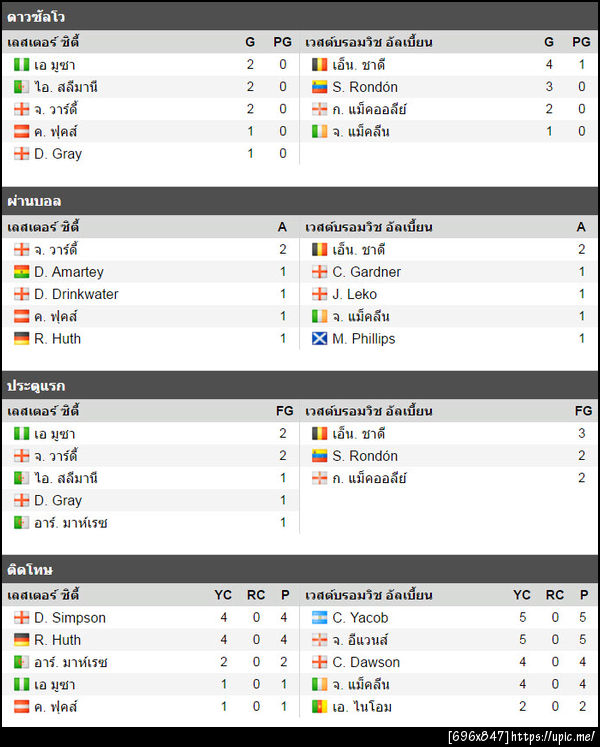The image size is (600, 747).
Task: Open the D. Drinkwater player link
Action: coord(76,294)
